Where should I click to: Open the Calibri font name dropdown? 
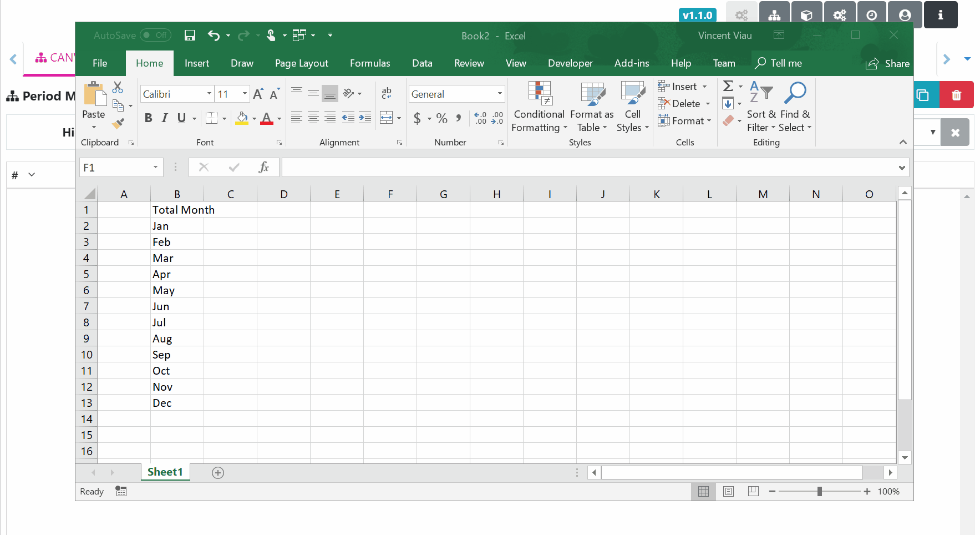tap(209, 94)
